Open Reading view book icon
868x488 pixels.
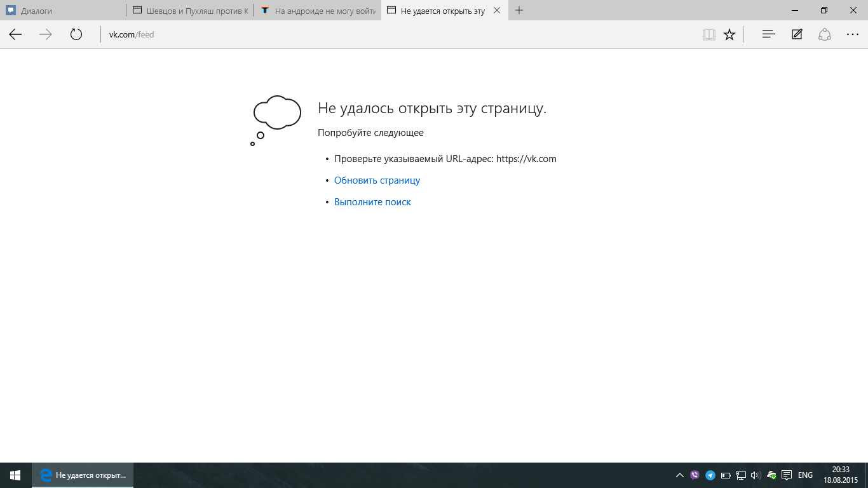(x=709, y=35)
